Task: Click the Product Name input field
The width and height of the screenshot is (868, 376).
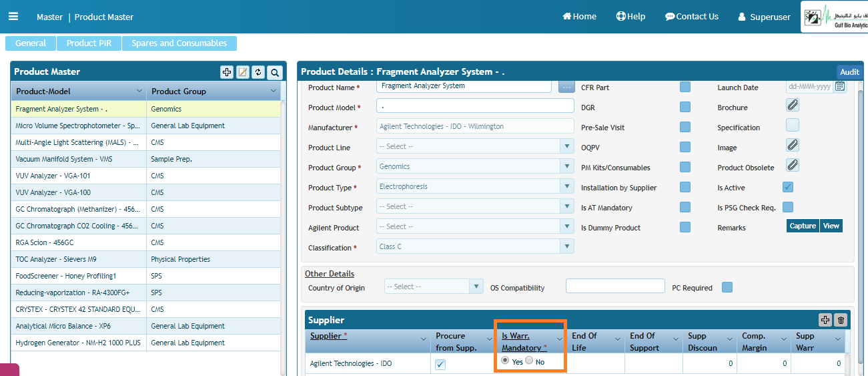Action: (x=464, y=86)
